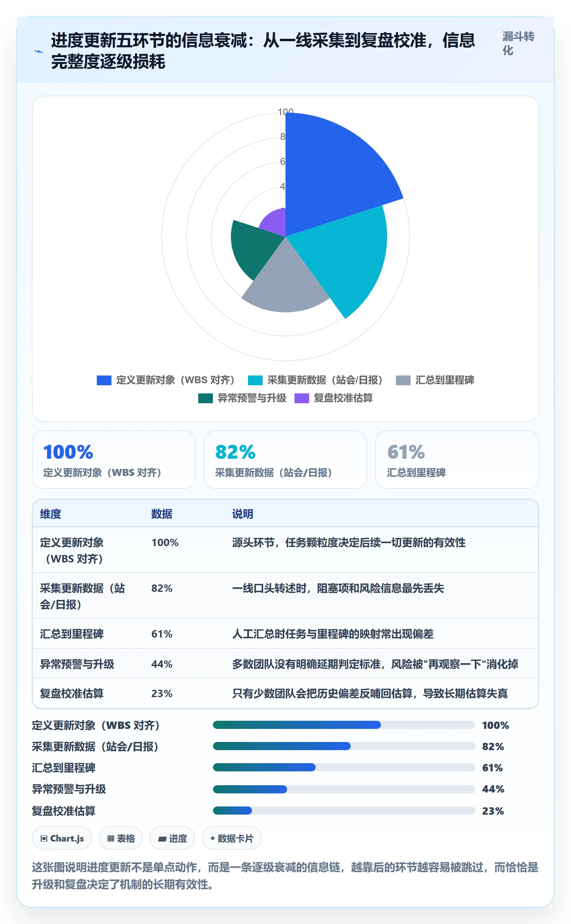The width and height of the screenshot is (571, 924).
Task: Click the 采集更新数据 82% progress bar
Action: [x=344, y=746]
